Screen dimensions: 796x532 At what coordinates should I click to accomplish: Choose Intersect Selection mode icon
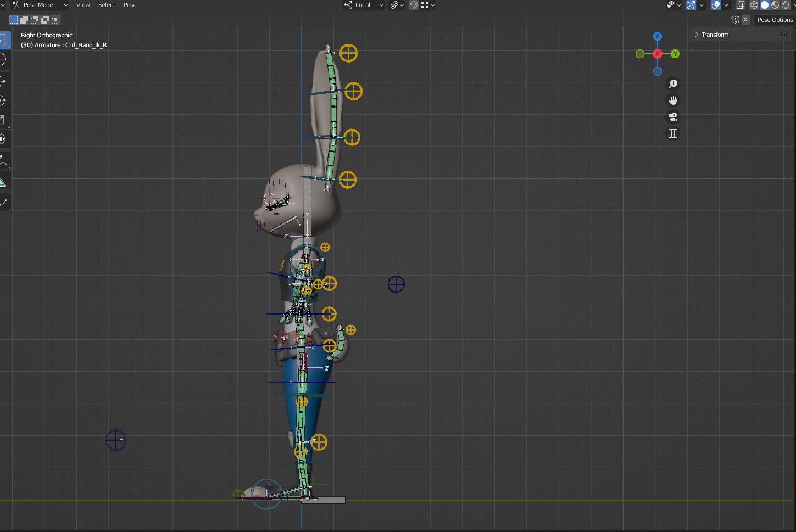click(55, 20)
